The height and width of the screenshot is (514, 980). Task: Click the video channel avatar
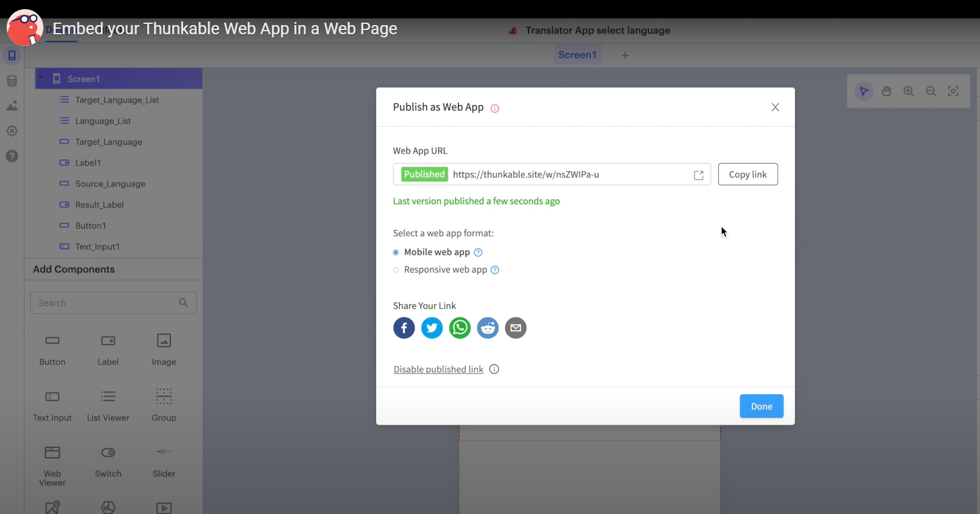click(25, 28)
